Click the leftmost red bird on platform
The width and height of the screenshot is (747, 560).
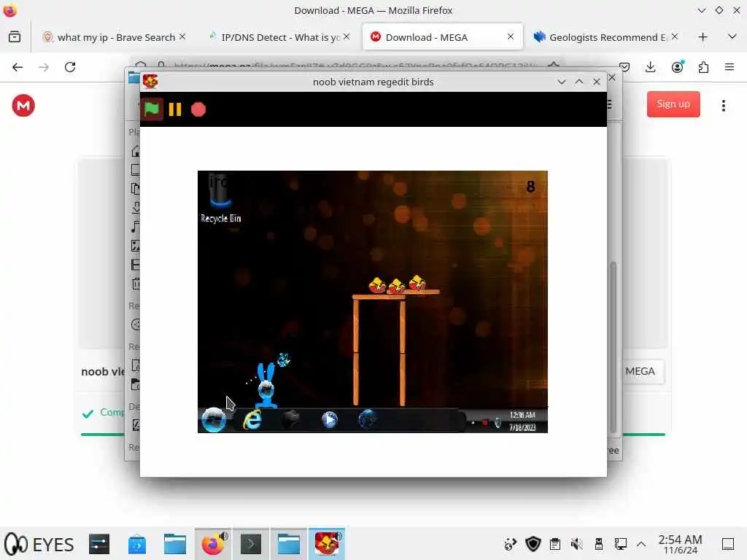377,285
